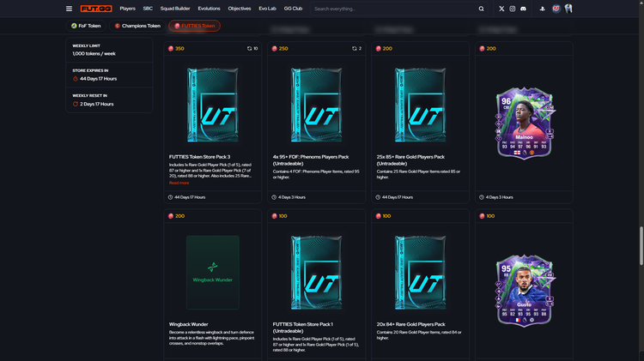644x361 pixels.
Task: Open 20x 84+ Rare Gold Players Pack title
Action: coord(410,324)
